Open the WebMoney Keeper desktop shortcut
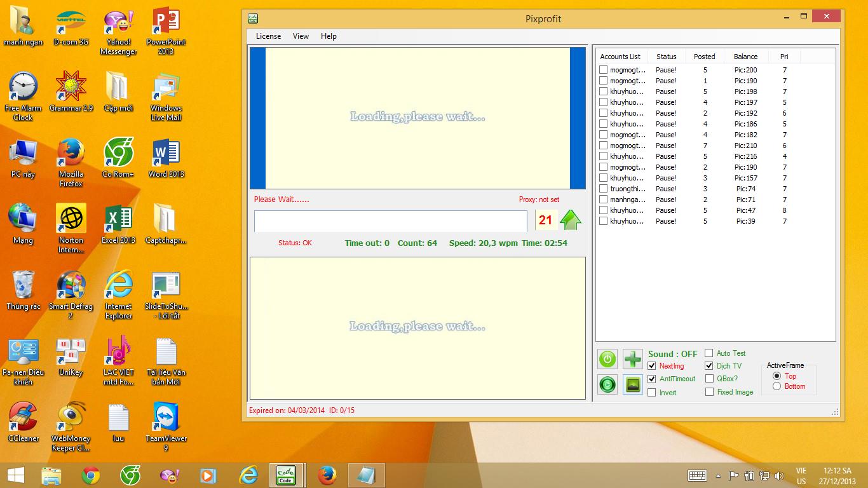Image resolution: width=868 pixels, height=488 pixels. click(x=71, y=427)
